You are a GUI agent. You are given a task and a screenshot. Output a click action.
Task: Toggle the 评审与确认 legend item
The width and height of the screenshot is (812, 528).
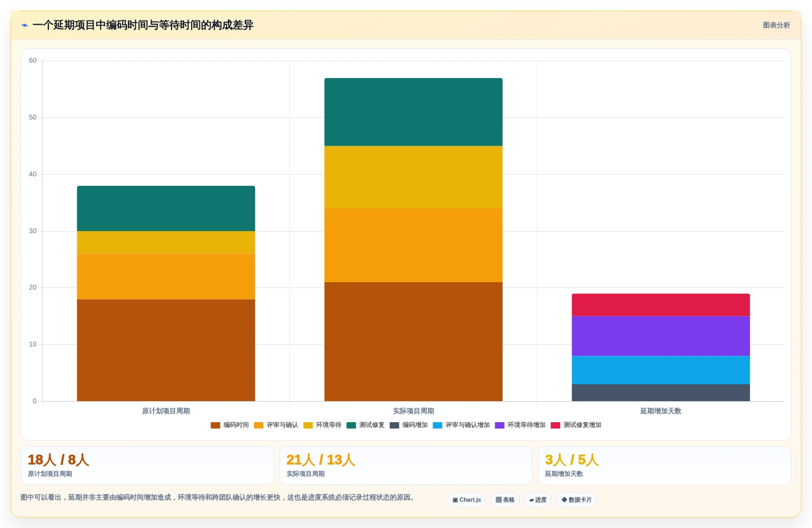[276, 425]
